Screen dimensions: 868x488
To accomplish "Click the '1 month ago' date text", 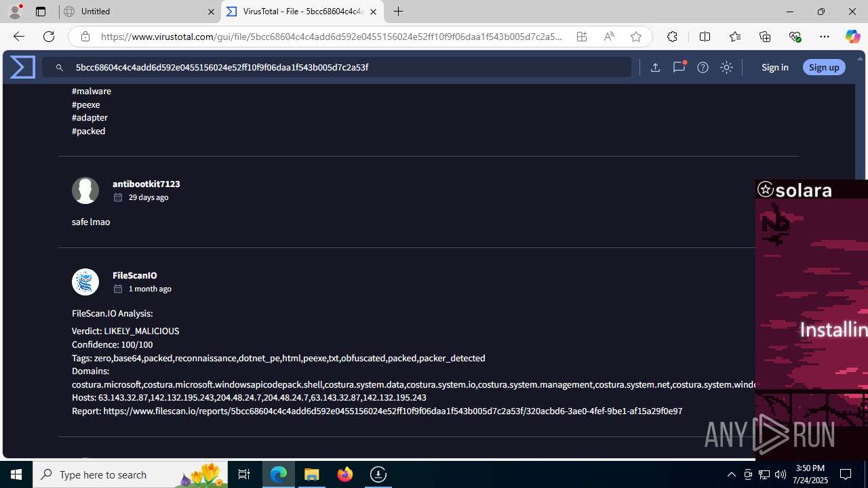I will (150, 289).
